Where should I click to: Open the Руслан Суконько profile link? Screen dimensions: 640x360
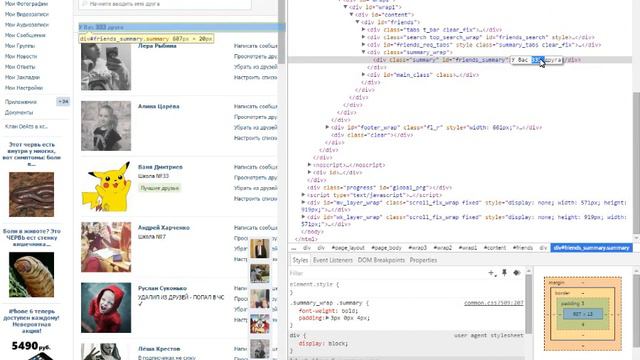pos(162,288)
